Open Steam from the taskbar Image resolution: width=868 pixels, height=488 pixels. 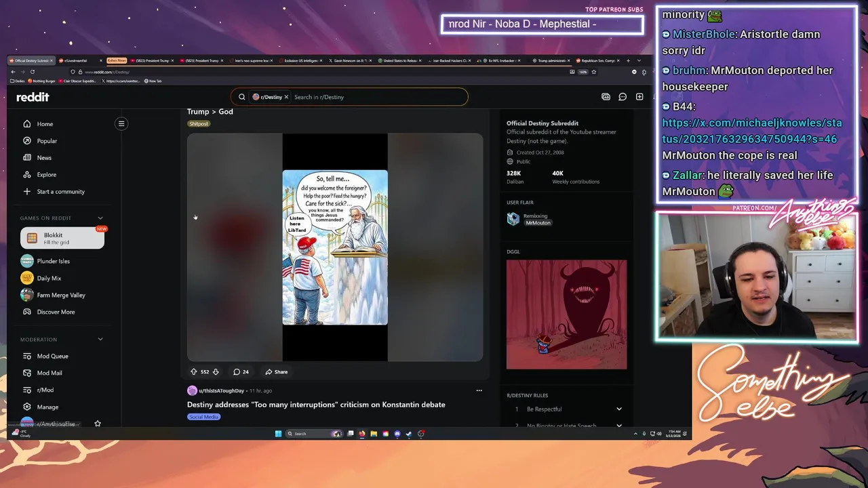click(x=409, y=434)
